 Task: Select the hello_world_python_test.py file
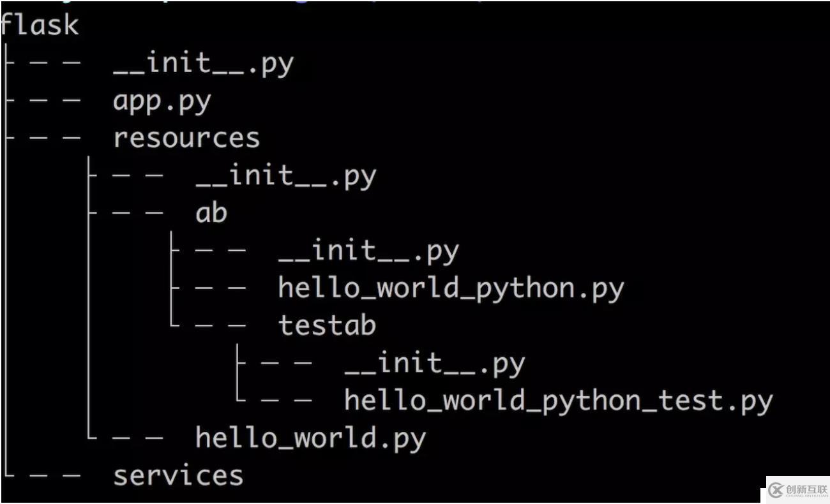559,401
